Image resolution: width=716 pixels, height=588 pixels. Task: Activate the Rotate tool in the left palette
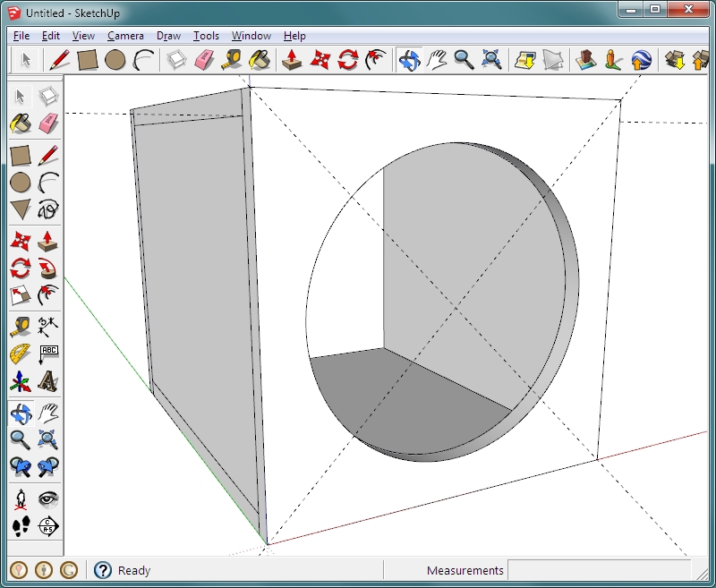point(20,268)
